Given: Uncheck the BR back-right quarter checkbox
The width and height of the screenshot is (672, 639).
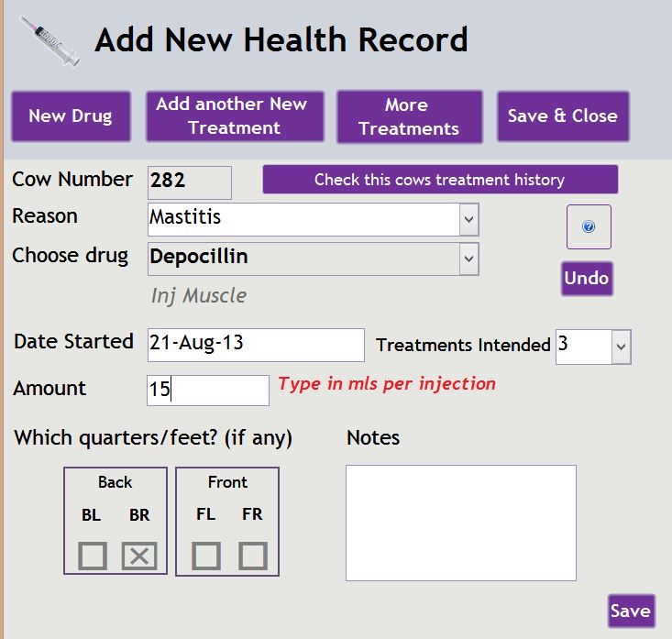Looking at the screenshot, I should [x=139, y=556].
